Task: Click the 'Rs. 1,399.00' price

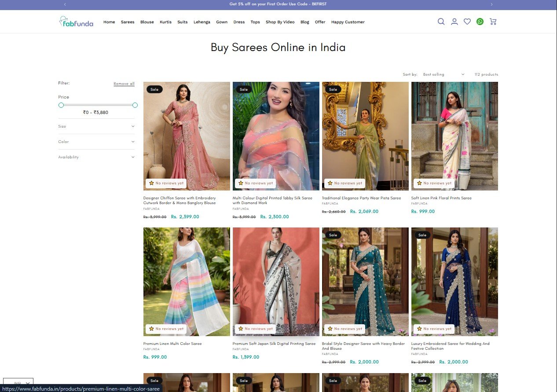Action: tap(246, 357)
